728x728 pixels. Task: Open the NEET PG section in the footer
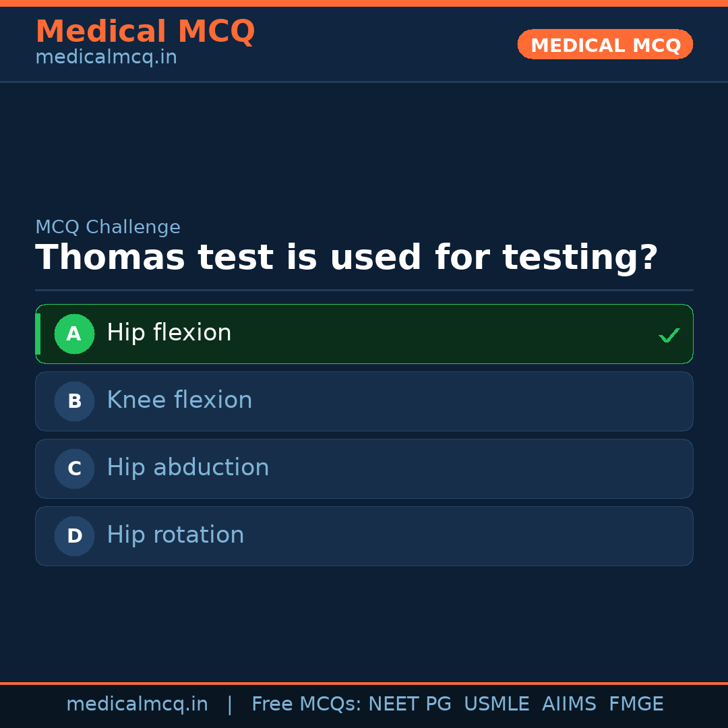pyautogui.click(x=409, y=704)
